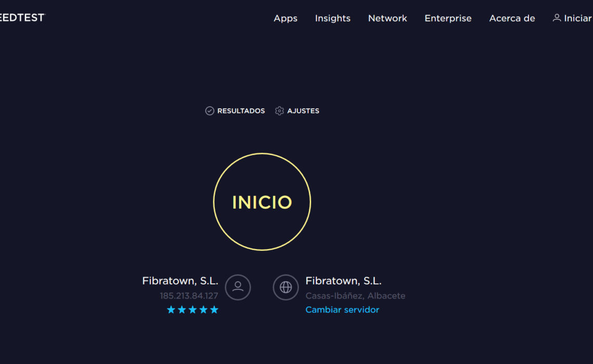Open the Insights menu item
Viewport: 593px width, 364px height.
[333, 18]
